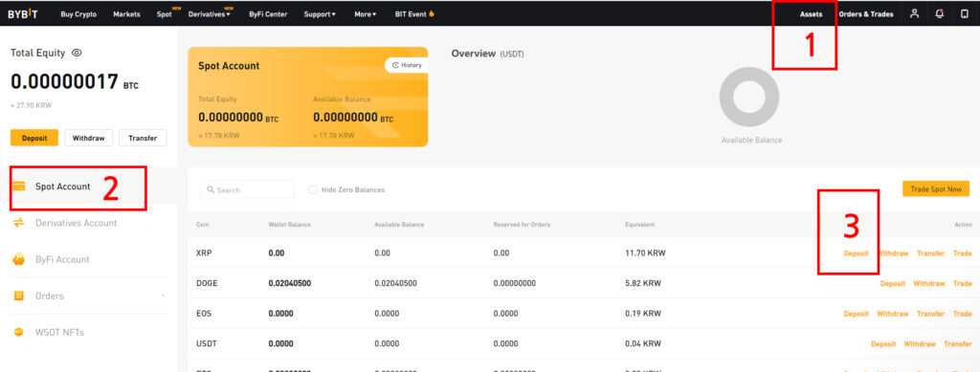980x372 pixels.
Task: Open Assets in top navigation
Action: (x=812, y=13)
